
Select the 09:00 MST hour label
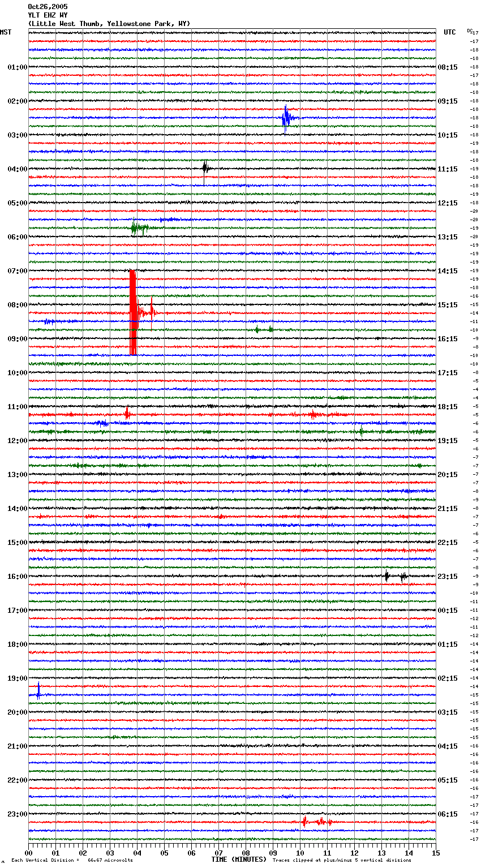click(x=17, y=339)
